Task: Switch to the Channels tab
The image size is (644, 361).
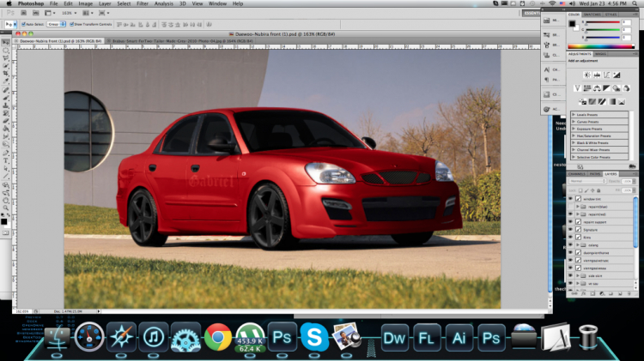Action: (x=577, y=174)
